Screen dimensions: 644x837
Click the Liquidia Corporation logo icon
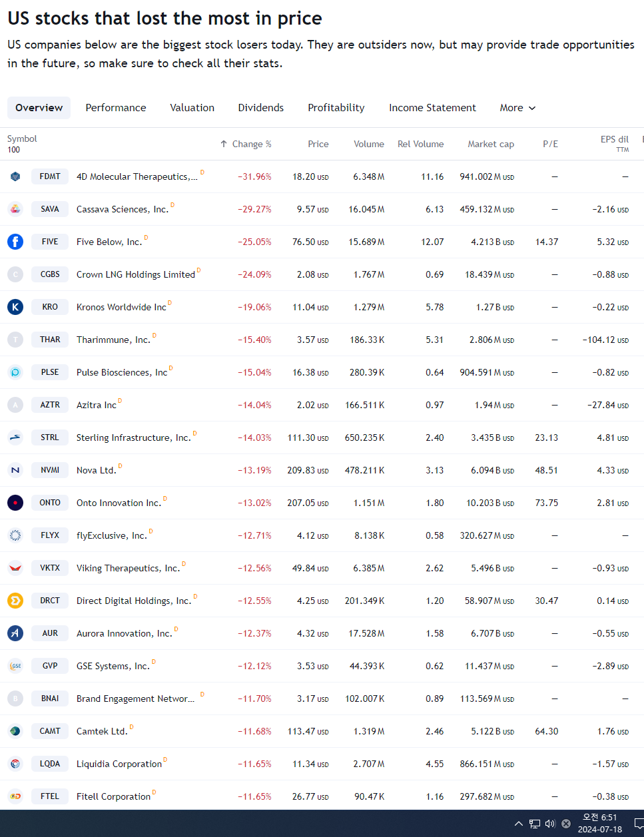pos(15,764)
